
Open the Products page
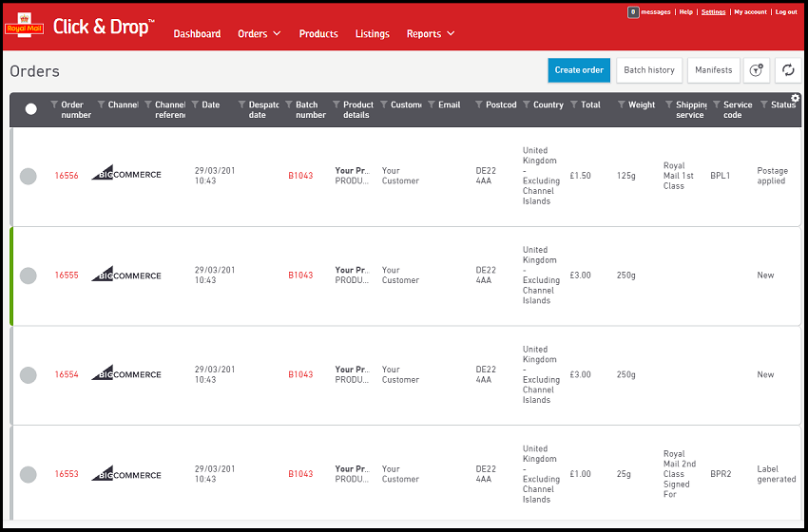pyautogui.click(x=318, y=33)
